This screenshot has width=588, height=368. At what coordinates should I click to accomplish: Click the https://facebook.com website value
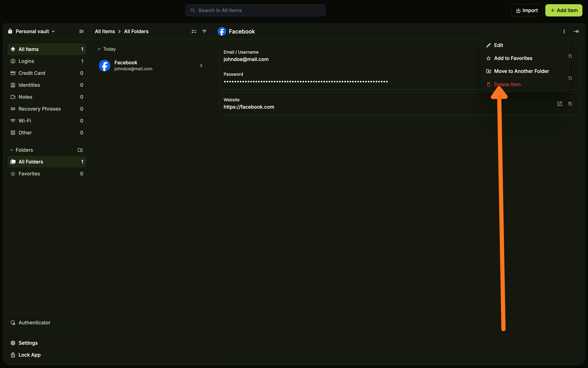(x=249, y=107)
